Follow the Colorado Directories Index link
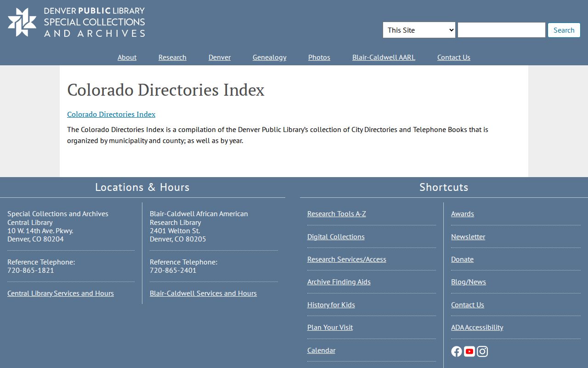 [111, 114]
